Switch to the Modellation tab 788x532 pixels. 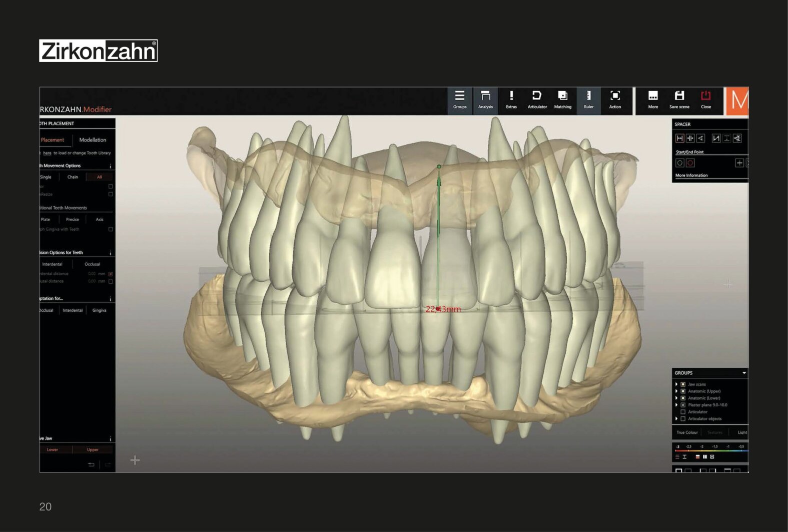click(x=93, y=140)
